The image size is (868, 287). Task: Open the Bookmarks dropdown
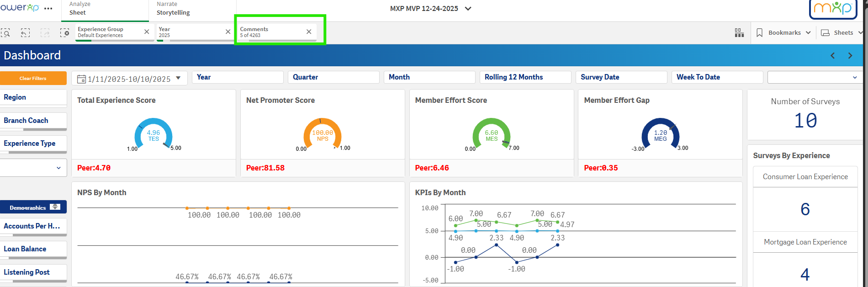[x=784, y=32]
